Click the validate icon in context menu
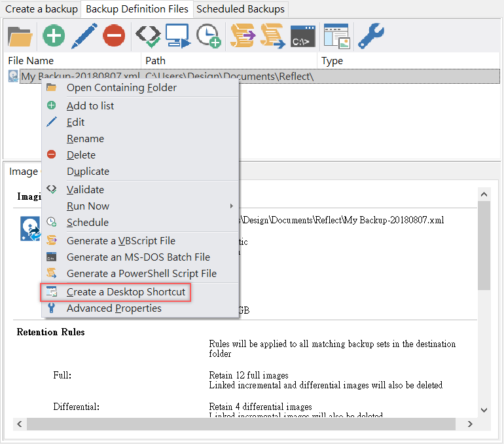 tap(52, 189)
